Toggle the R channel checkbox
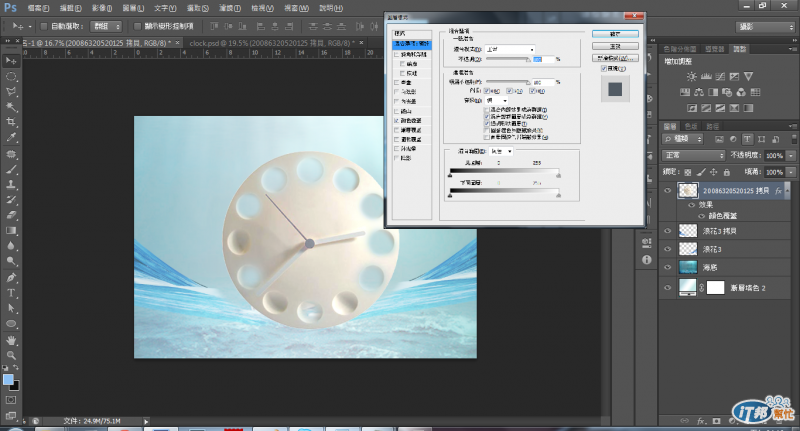800x431 pixels. 487,91
